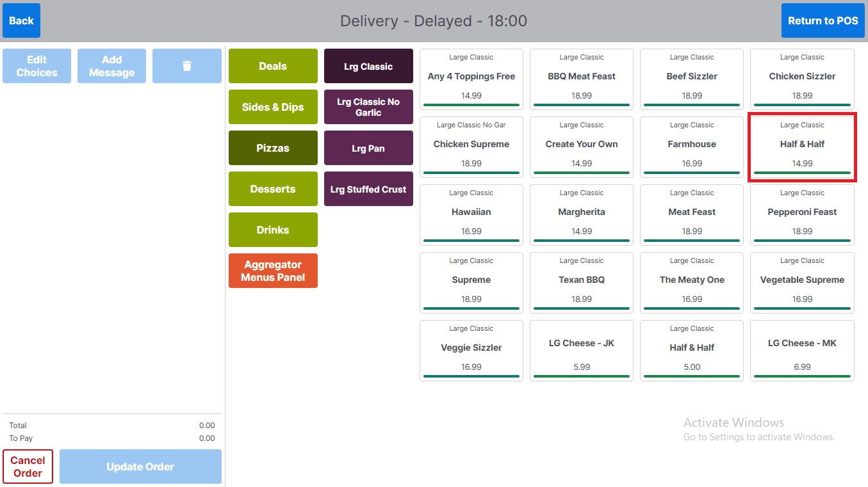Switch to Lrg Classic No Garlic

coord(368,107)
